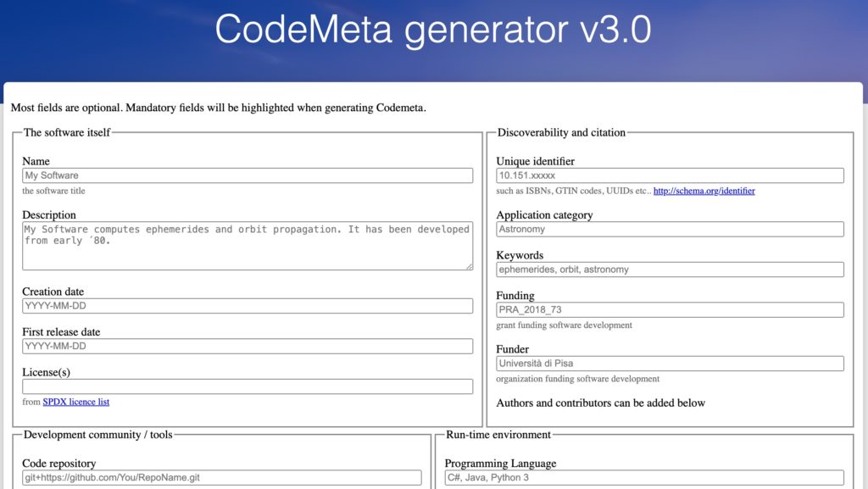Select the Creation date field
Viewport: 868px width, 489px height.
pyautogui.click(x=247, y=306)
